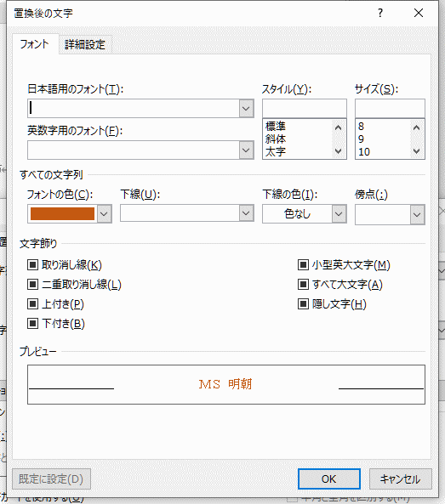
Task: Click the orange font color swatch
Action: coord(62,213)
